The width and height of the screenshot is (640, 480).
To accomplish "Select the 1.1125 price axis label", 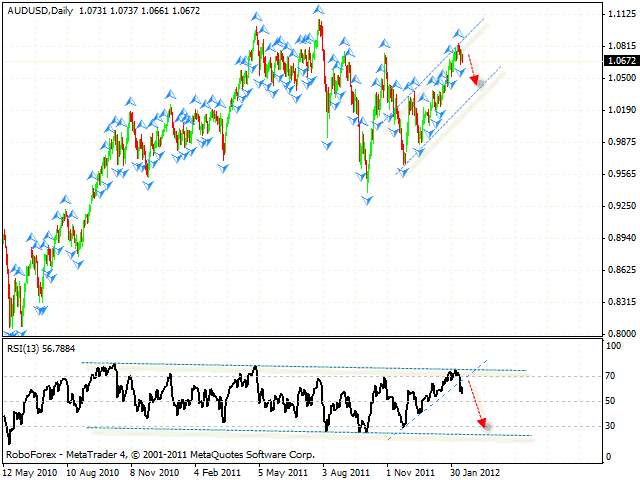I will click(x=619, y=14).
